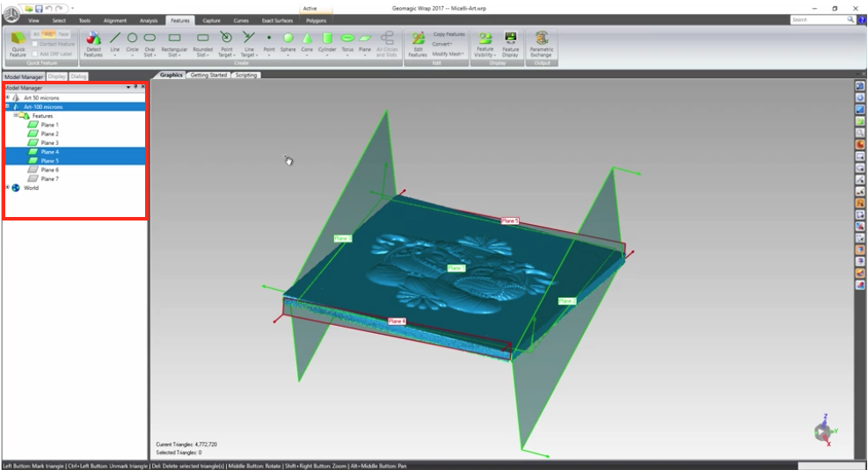Toggle the Face quick feature mode
The height and width of the screenshot is (470, 868).
click(63, 34)
